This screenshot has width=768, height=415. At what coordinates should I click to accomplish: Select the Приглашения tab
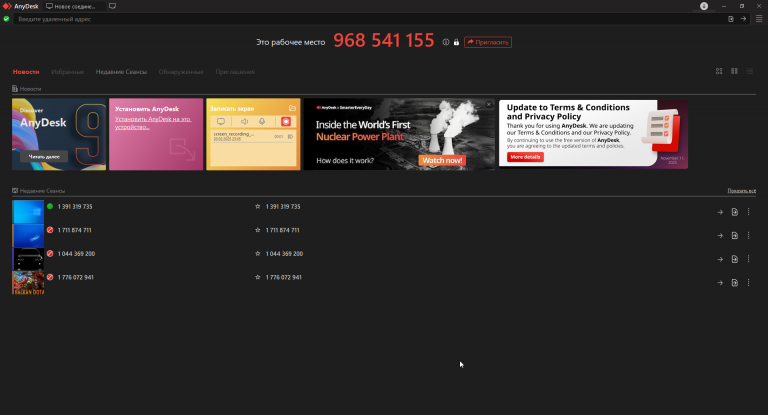pyautogui.click(x=235, y=72)
